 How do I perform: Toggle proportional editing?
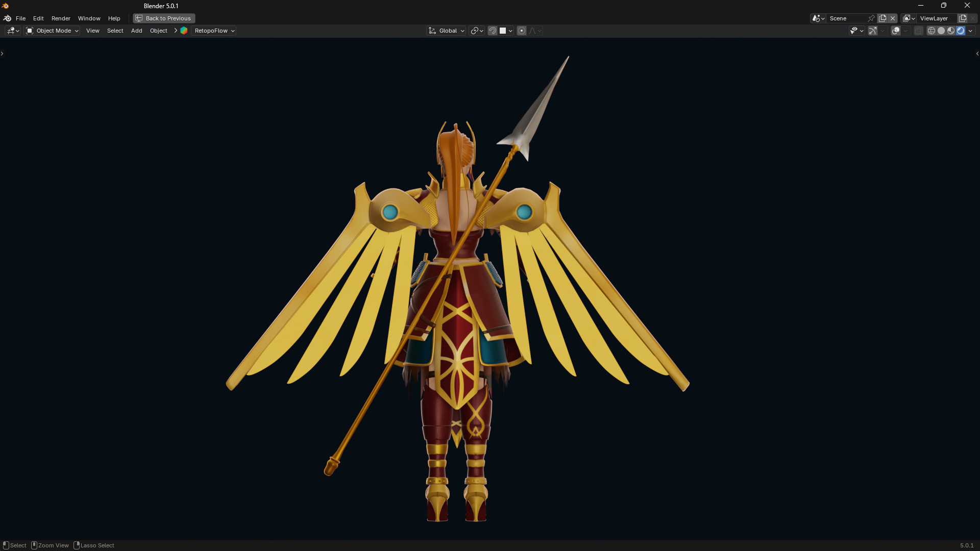point(522,31)
